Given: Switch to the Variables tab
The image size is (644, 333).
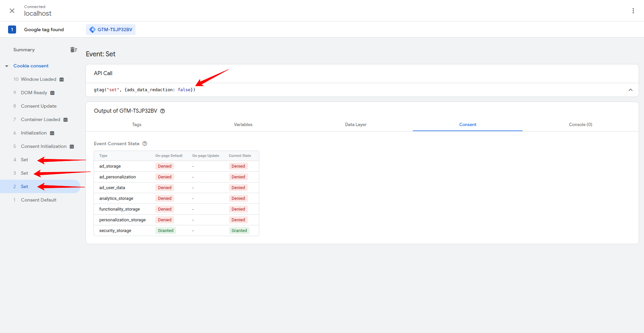Looking at the screenshot, I should pyautogui.click(x=243, y=124).
